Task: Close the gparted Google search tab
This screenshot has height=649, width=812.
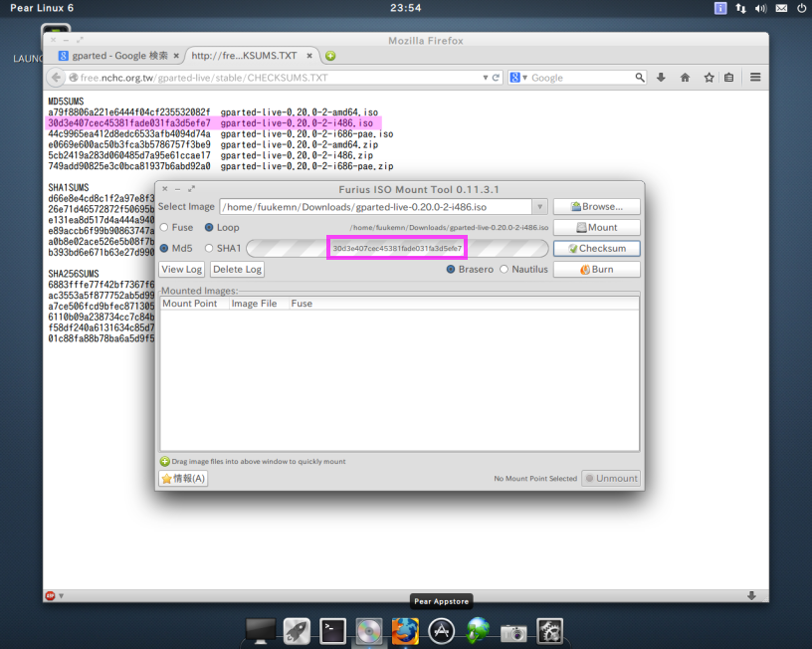Action: pyautogui.click(x=176, y=56)
